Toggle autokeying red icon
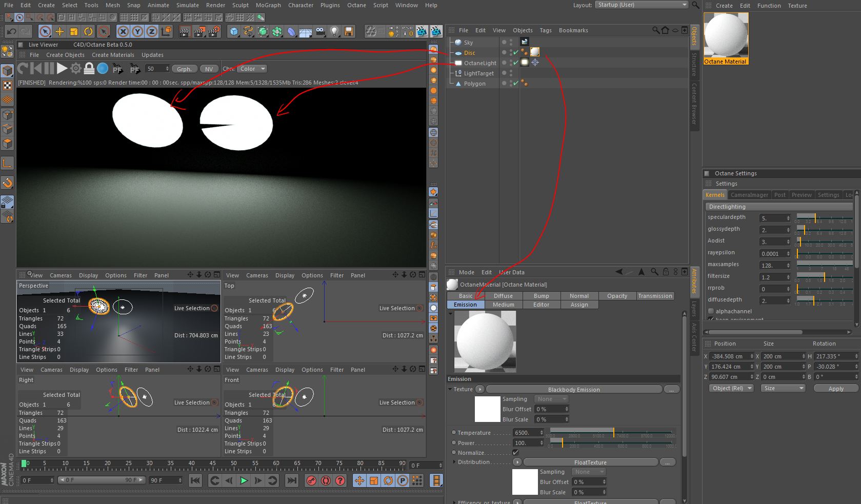 326,480
